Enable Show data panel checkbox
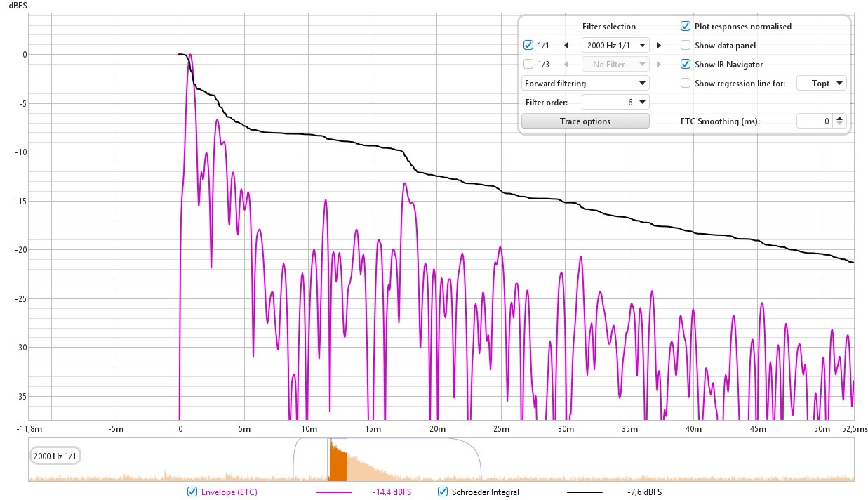The height and width of the screenshot is (500, 868). point(686,46)
